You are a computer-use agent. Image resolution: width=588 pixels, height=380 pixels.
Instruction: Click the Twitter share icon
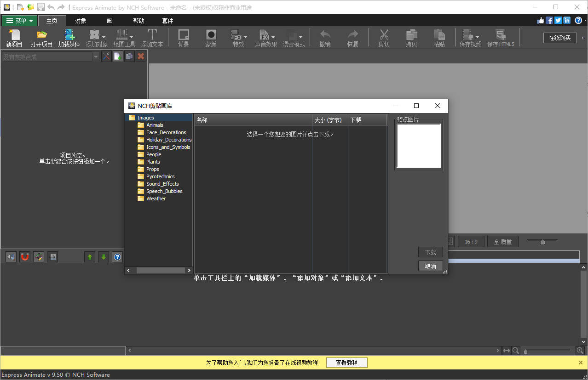click(558, 21)
